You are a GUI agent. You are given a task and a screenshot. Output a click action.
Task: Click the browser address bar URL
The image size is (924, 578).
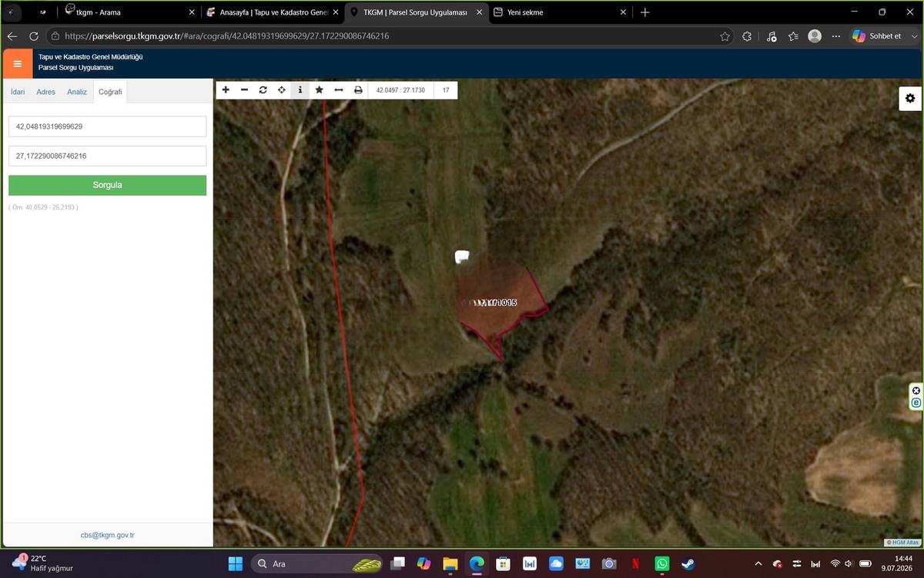point(227,36)
